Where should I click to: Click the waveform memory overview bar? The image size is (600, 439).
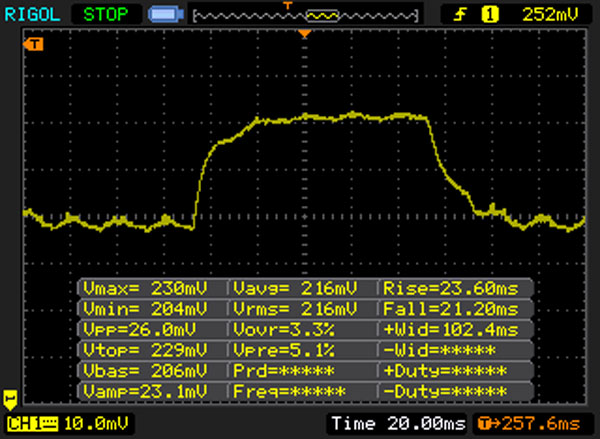(x=306, y=16)
